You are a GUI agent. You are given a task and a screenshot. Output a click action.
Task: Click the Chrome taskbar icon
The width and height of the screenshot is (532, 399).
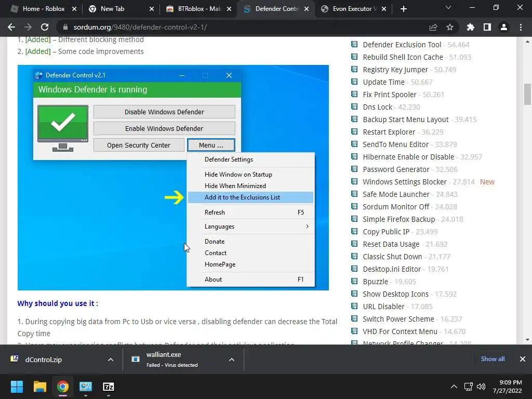tap(62, 387)
